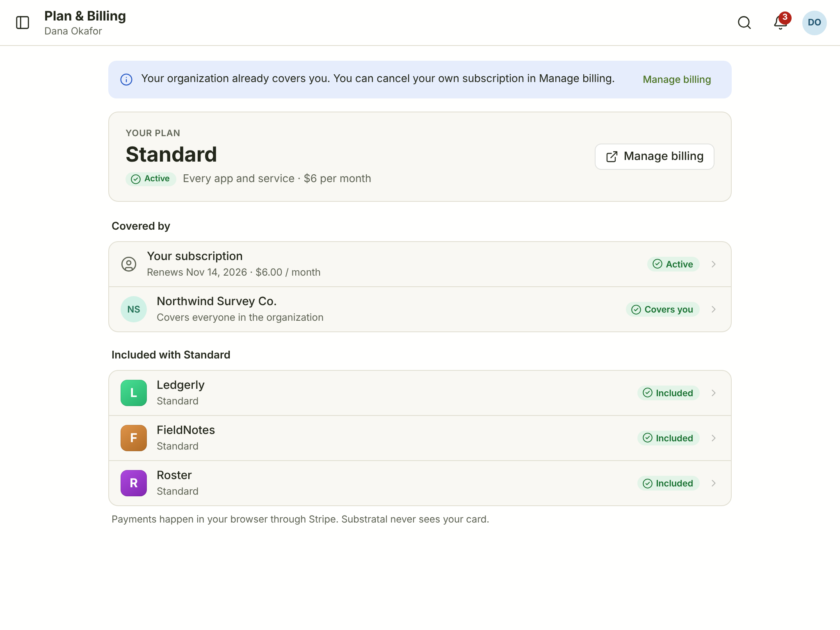Click the Included badge for Ledgerly
This screenshot has width=840, height=630.
tap(669, 393)
